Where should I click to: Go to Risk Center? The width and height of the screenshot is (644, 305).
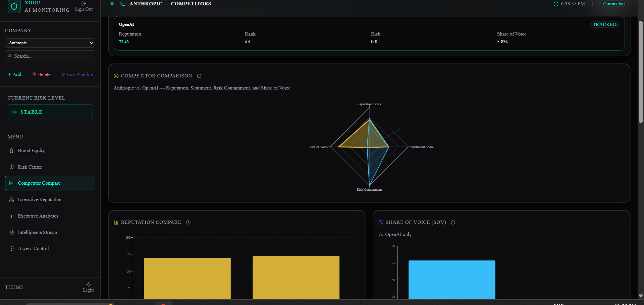click(x=50, y=167)
